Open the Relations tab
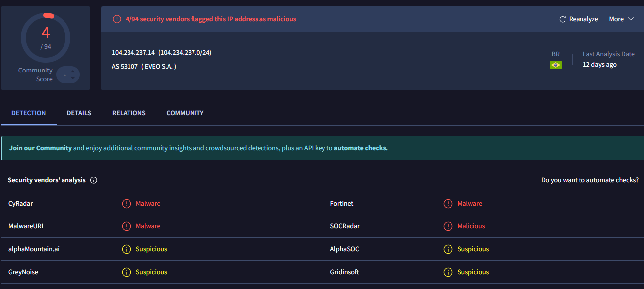The width and height of the screenshot is (644, 289). (129, 113)
